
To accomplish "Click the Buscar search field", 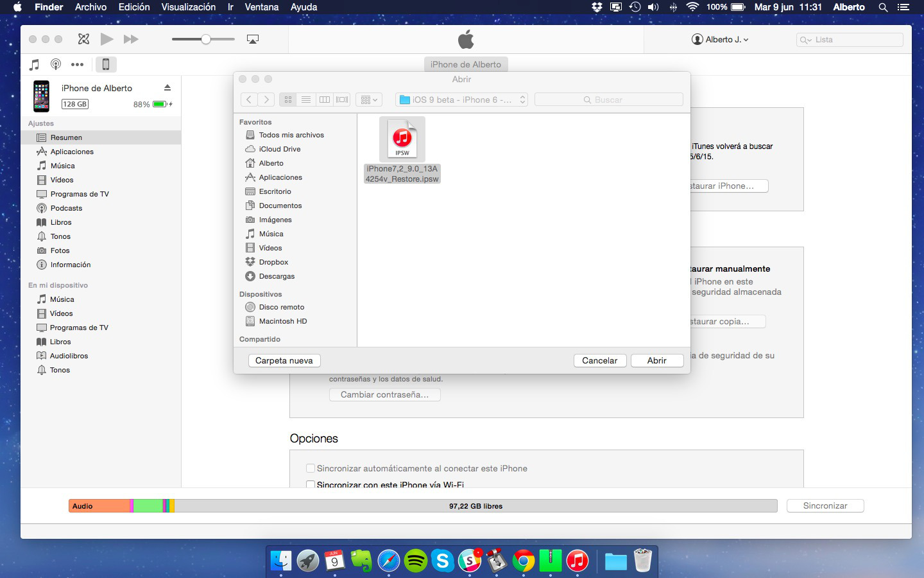I will (x=609, y=100).
